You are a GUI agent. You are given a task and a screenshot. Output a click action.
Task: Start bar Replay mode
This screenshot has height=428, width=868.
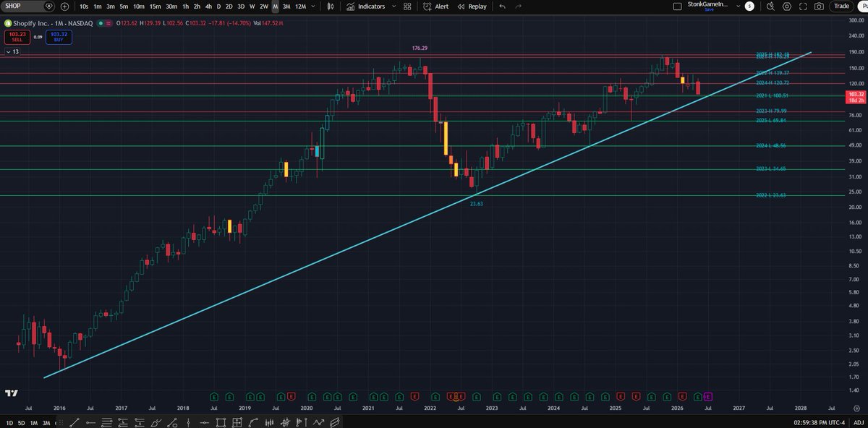(472, 6)
